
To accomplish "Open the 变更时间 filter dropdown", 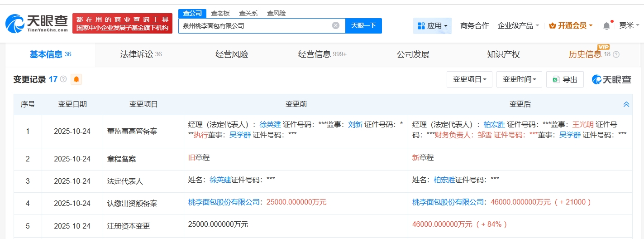I will pyautogui.click(x=519, y=79).
